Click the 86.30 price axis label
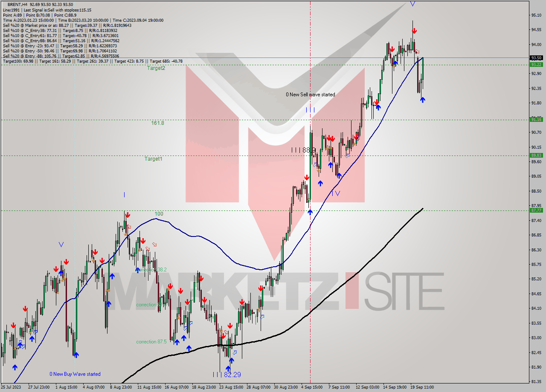Image resolution: width=546 pixels, height=392 pixels. click(x=536, y=250)
